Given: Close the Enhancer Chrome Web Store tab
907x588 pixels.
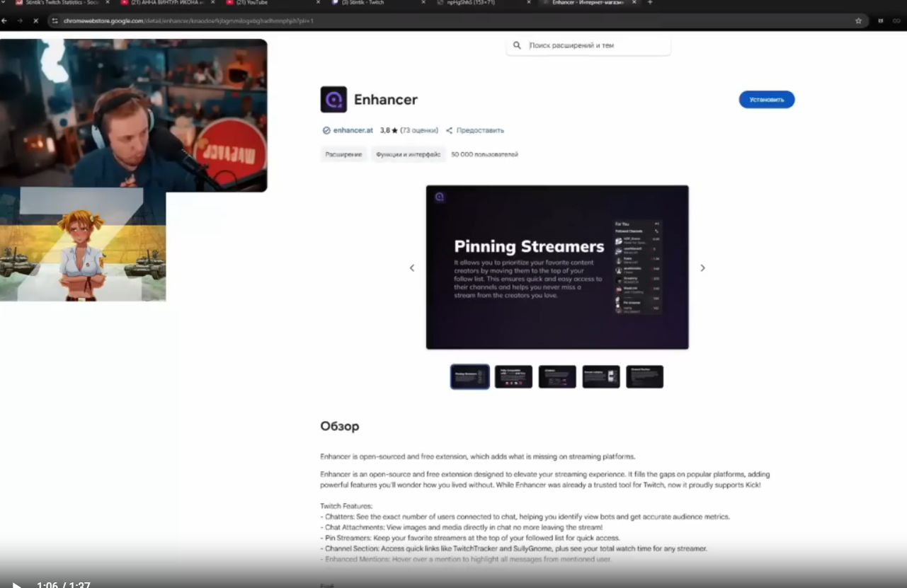Looking at the screenshot, I should point(634,3).
